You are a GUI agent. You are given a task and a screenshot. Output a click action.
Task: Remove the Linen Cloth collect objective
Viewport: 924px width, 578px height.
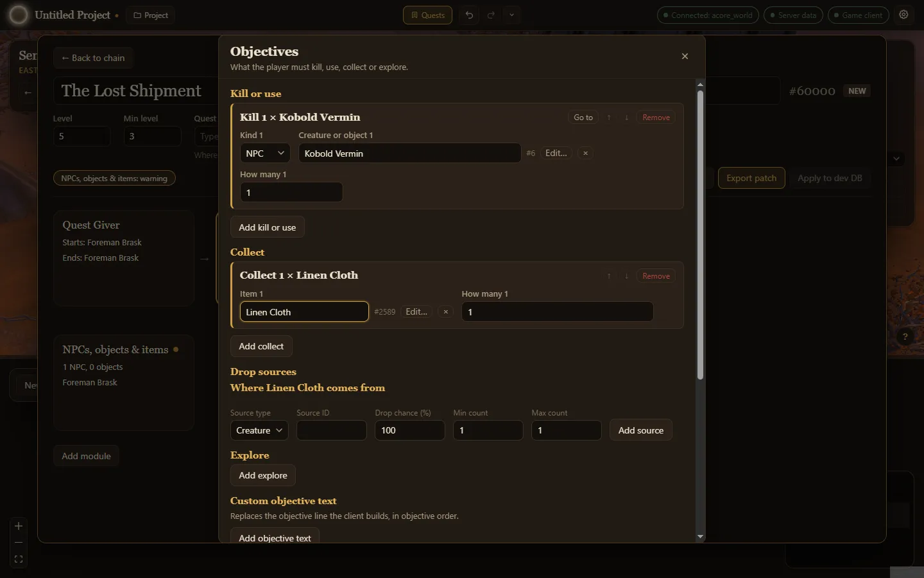[656, 276]
